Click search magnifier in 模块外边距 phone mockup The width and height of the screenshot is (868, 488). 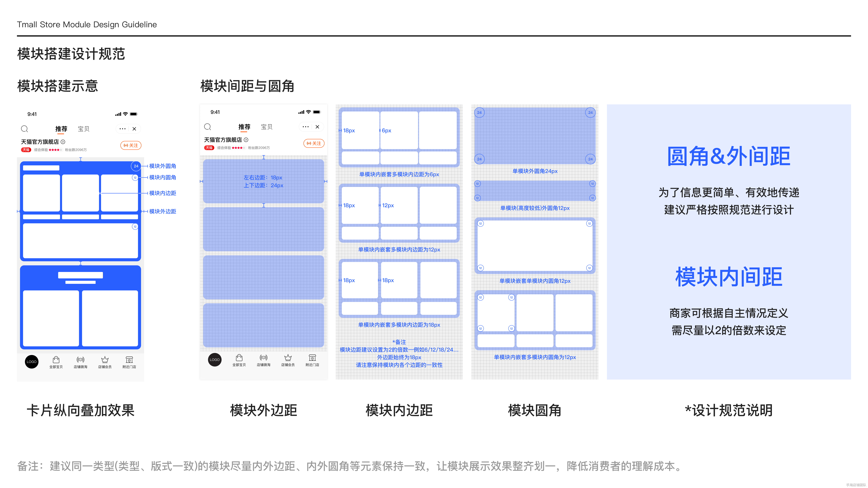click(208, 127)
